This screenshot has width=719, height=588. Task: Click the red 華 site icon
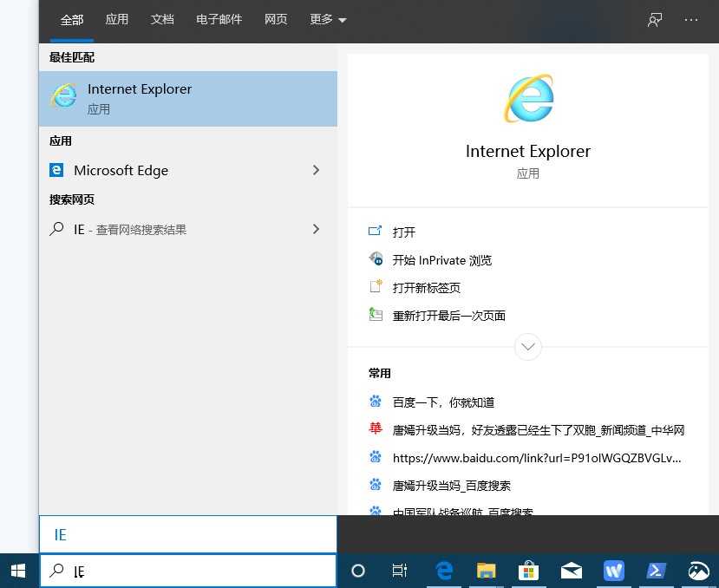[x=375, y=428]
